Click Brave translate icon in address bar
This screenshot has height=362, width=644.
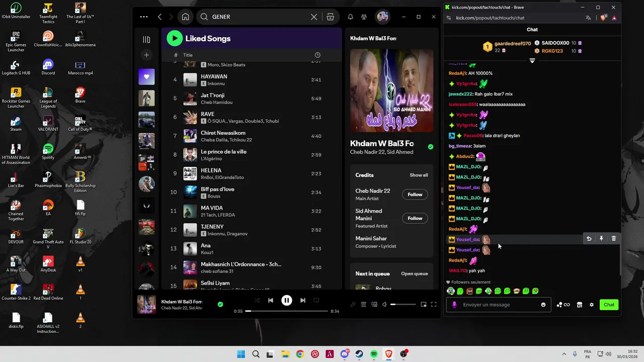pos(588,18)
